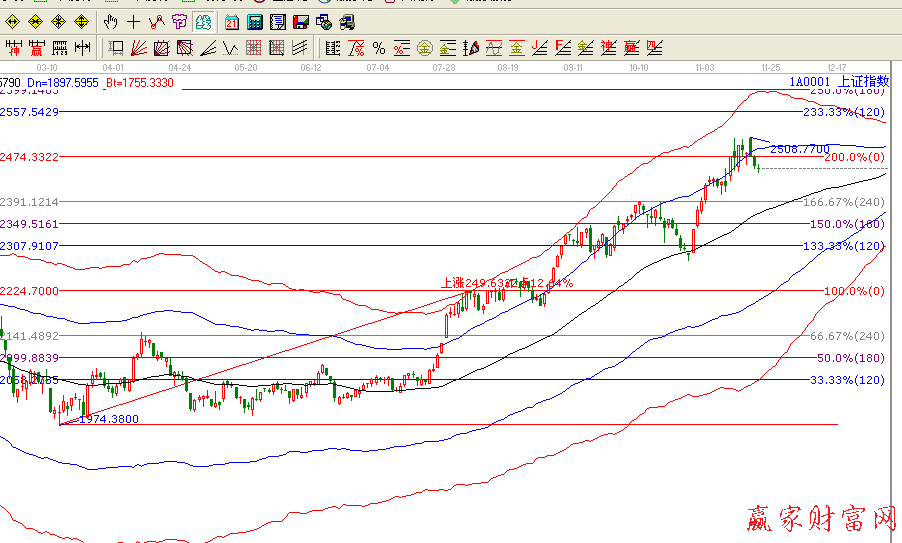The width and height of the screenshot is (902, 543).
Task: Click the red F angle lines tool
Action: pyautogui.click(x=563, y=47)
